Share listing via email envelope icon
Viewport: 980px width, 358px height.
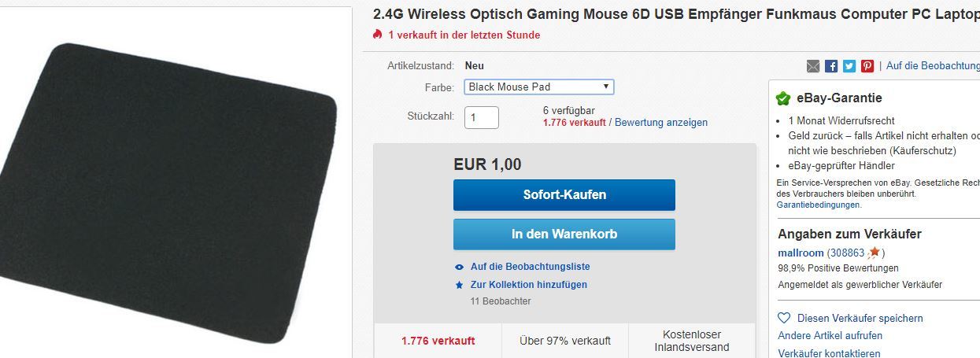pyautogui.click(x=813, y=66)
